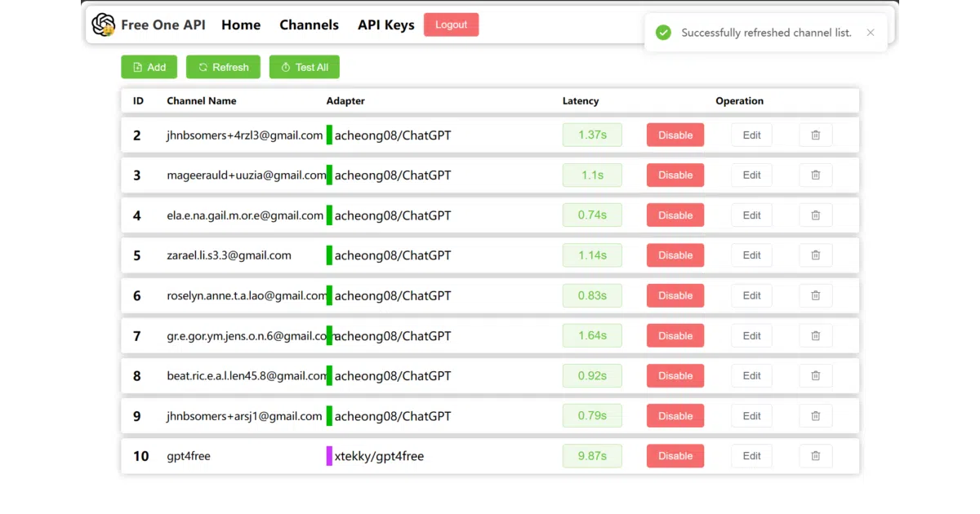Image resolution: width=980 pixels, height=514 pixels.
Task: Dismiss the refreshed channel list notification
Action: pyautogui.click(x=871, y=33)
